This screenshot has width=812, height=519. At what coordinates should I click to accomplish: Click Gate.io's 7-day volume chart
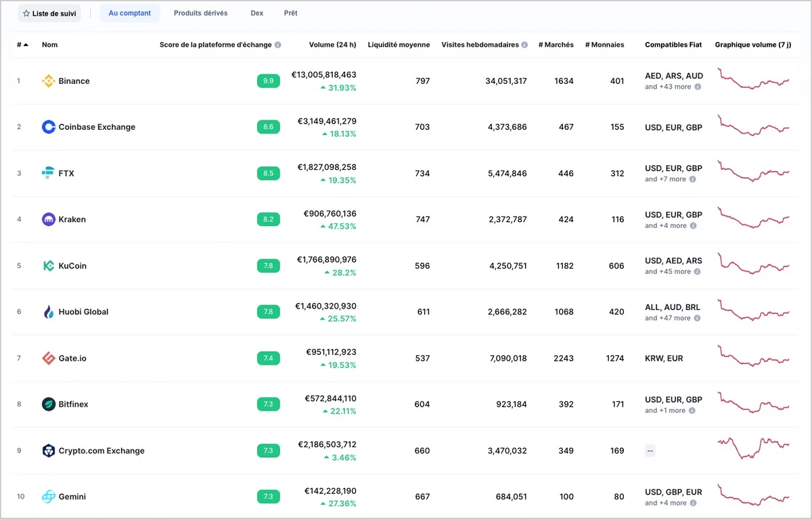point(754,356)
